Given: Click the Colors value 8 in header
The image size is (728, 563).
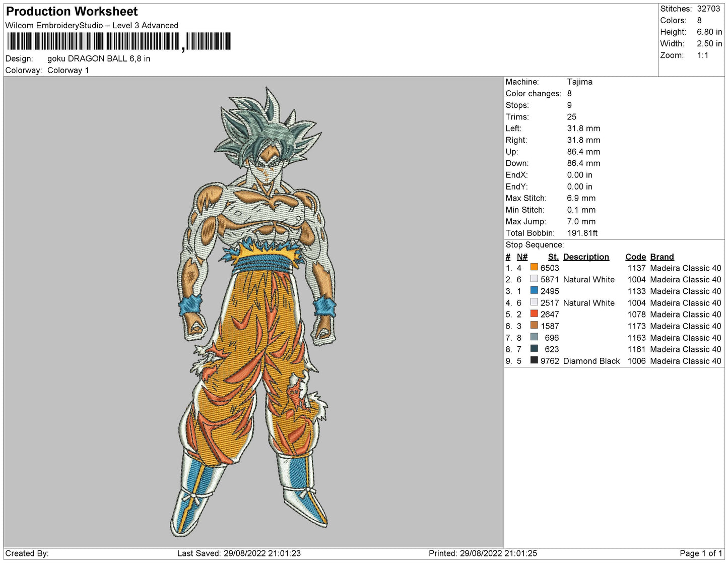Looking at the screenshot, I should coord(699,20).
